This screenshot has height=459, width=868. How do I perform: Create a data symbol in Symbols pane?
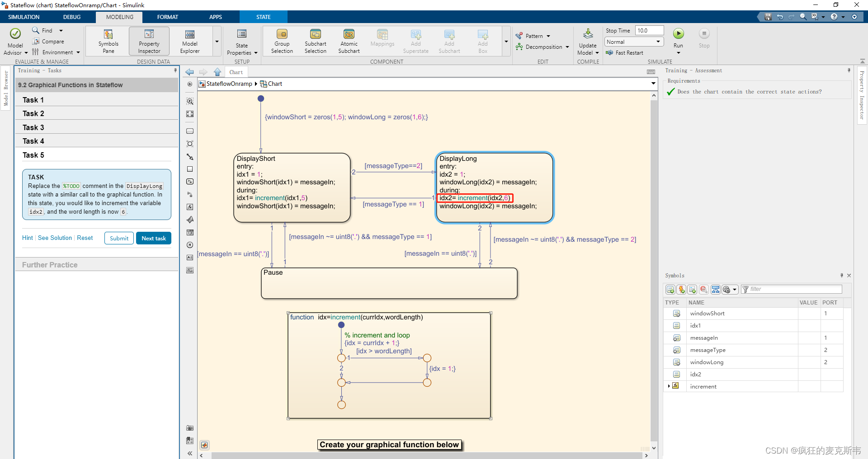click(x=670, y=290)
